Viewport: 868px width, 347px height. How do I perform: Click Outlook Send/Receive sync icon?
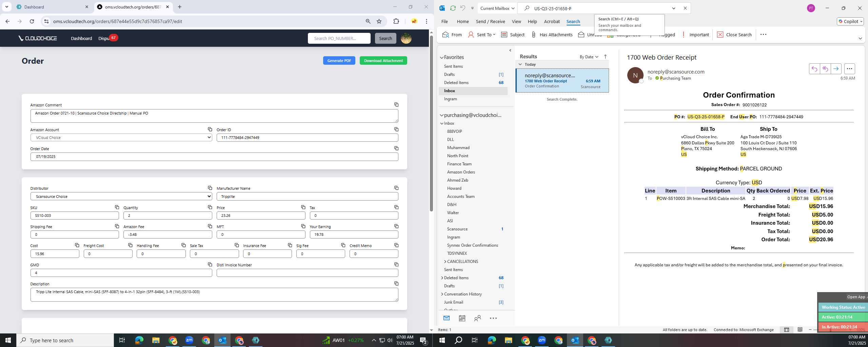pos(453,8)
